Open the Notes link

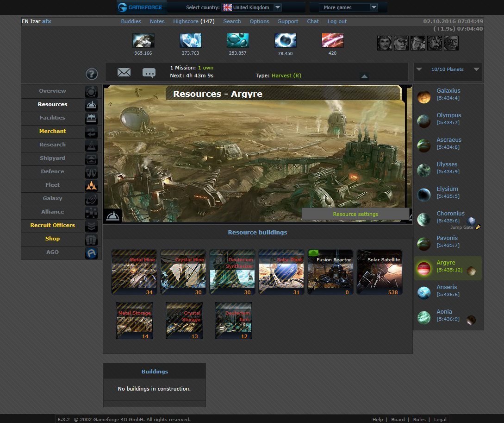click(157, 22)
